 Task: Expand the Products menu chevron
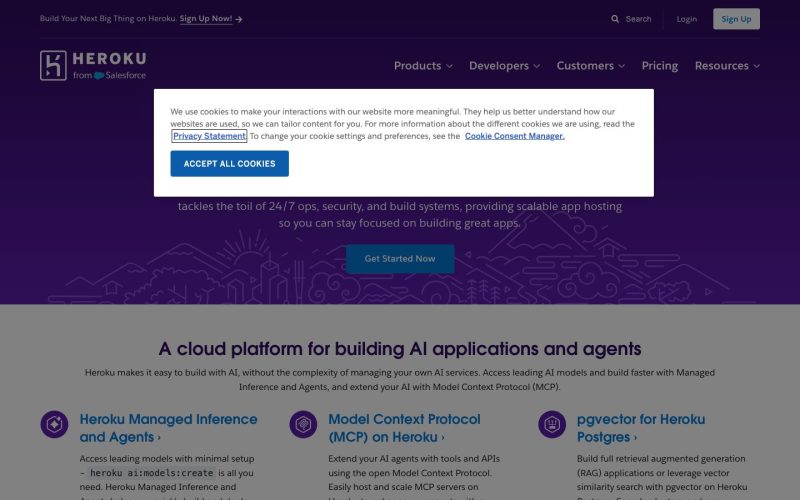coord(449,66)
